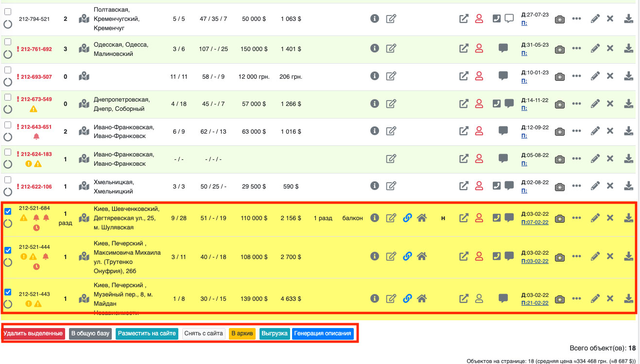Open the 07-02-22 date link
This screenshot has height=364, width=640.
(535, 222)
